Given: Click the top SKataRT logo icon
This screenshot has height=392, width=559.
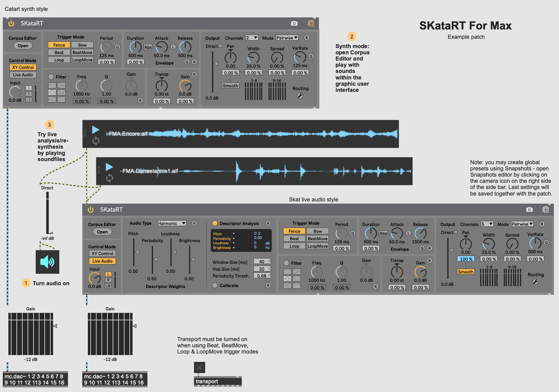Looking at the screenshot, I should (x=311, y=23).
